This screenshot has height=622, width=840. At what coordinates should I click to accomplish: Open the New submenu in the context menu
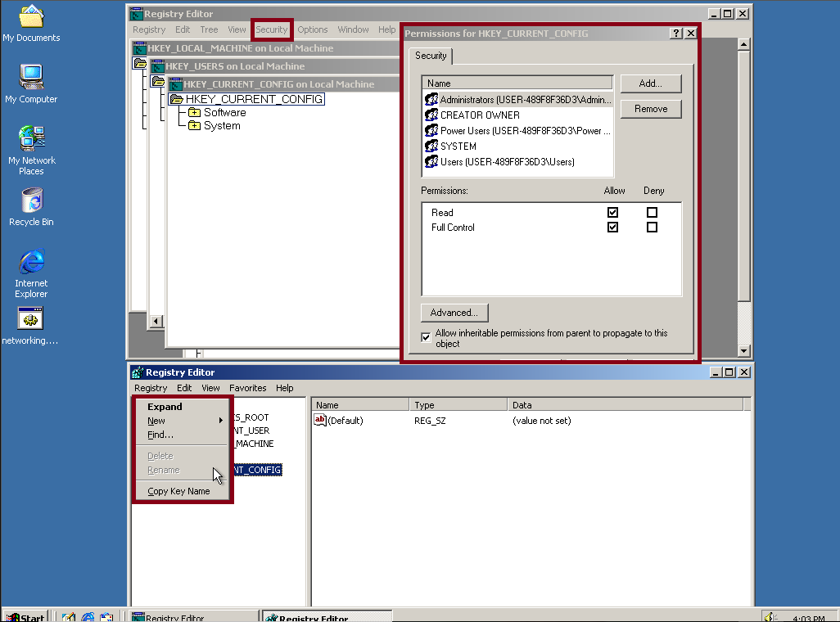[156, 421]
